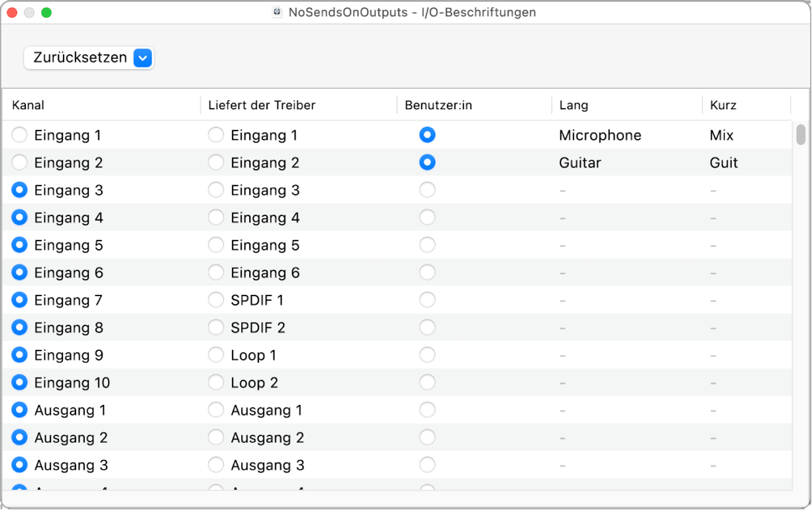The width and height of the screenshot is (812, 511).
Task: Enable Benutzer:in radio for Eingang 10
Action: tap(427, 382)
